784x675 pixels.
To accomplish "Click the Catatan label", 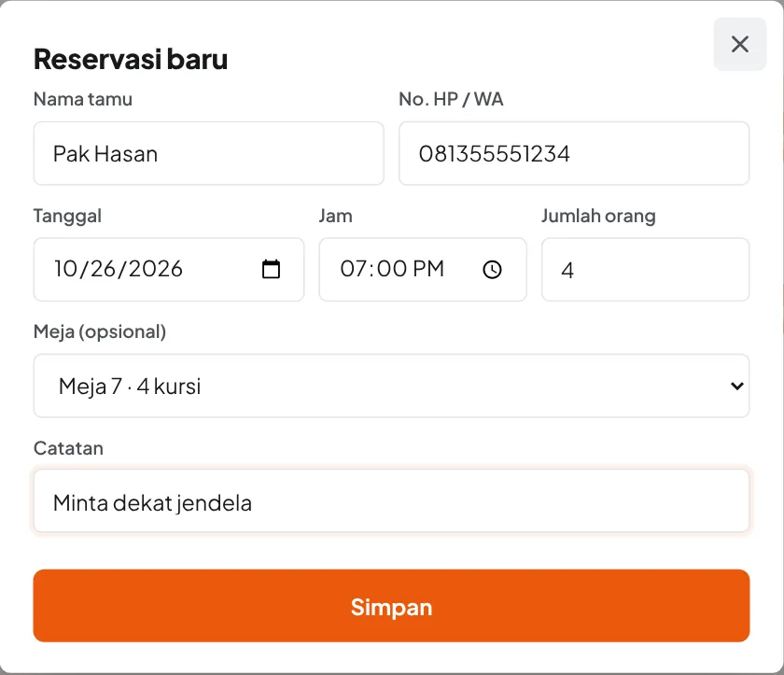I will [x=68, y=448].
